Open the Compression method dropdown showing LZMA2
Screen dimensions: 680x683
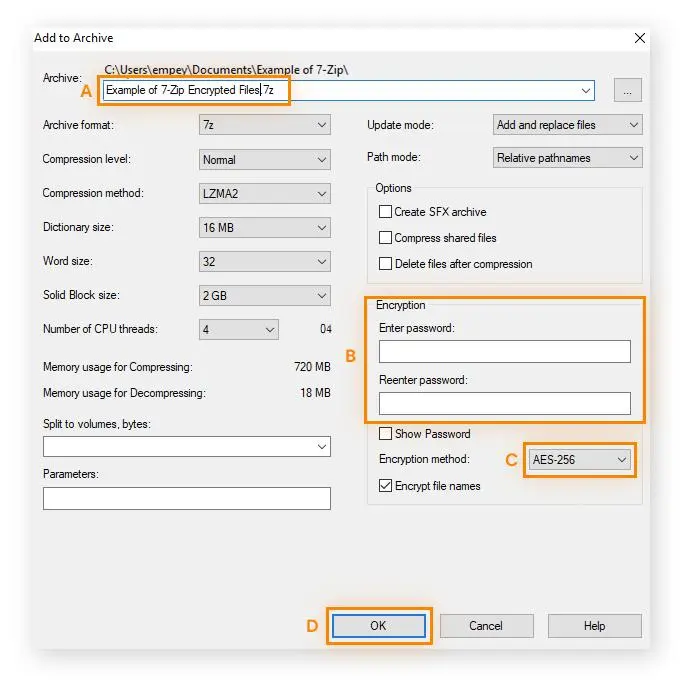pyautogui.click(x=264, y=193)
